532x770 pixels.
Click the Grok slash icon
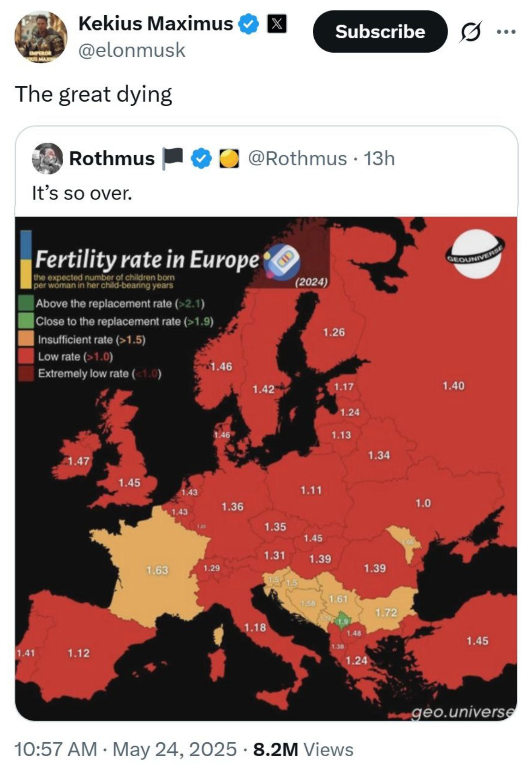pos(470,32)
